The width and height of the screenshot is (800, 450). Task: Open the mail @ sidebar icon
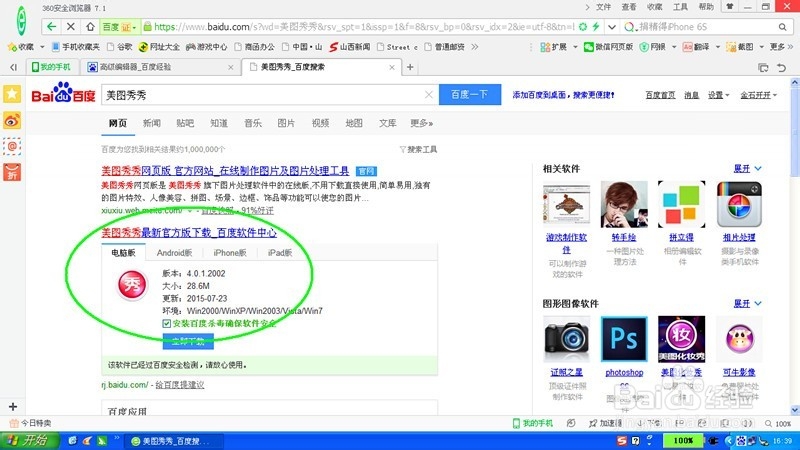tap(12, 146)
